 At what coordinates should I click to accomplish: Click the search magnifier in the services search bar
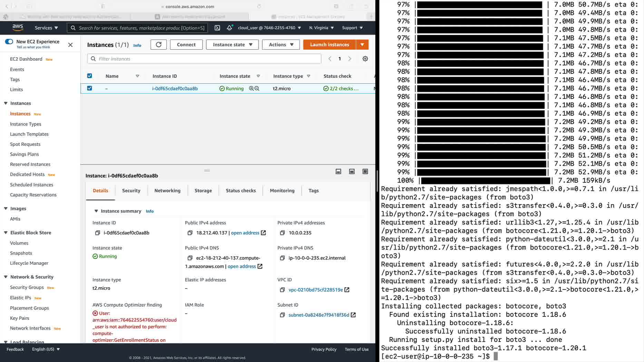[x=73, y=28]
